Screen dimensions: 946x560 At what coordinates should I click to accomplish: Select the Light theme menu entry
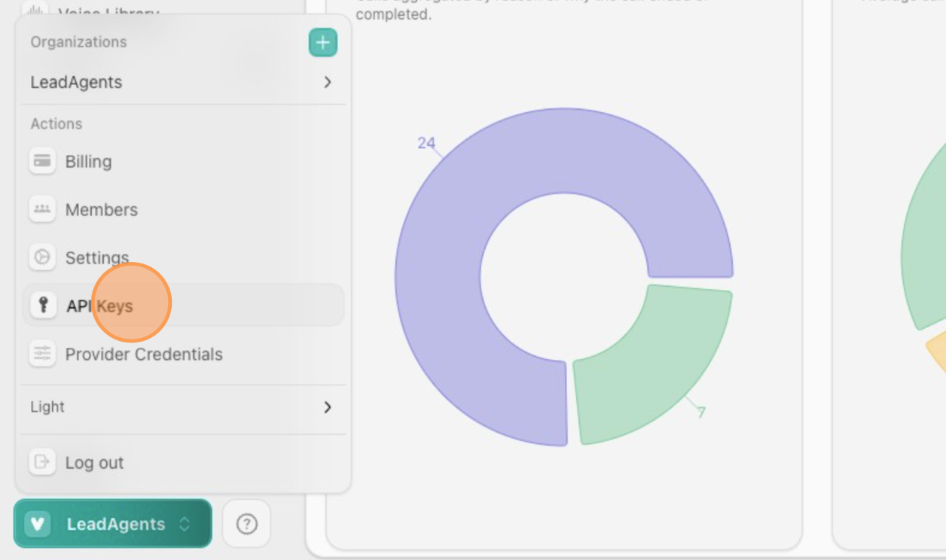click(x=48, y=407)
